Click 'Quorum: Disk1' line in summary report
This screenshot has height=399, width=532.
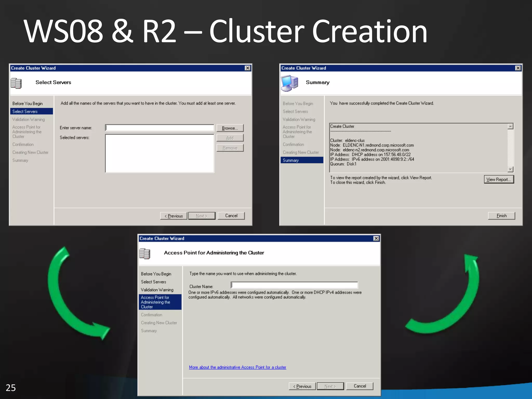343,164
